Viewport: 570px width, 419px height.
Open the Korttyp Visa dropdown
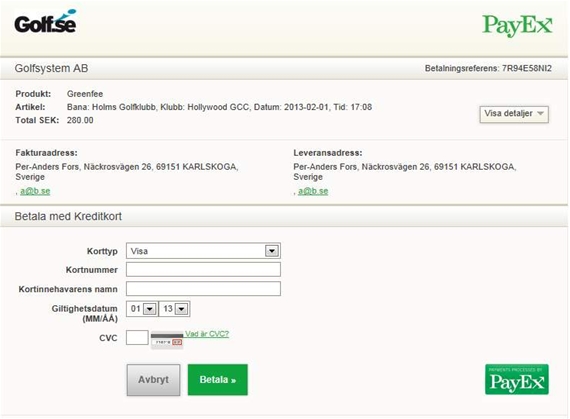(203, 251)
